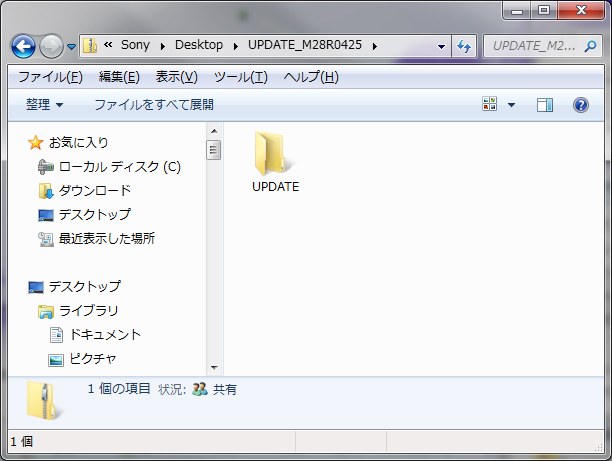This screenshot has width=612, height=461.
Task: Click ファイルをすべて展開 button
Action: pos(153,104)
